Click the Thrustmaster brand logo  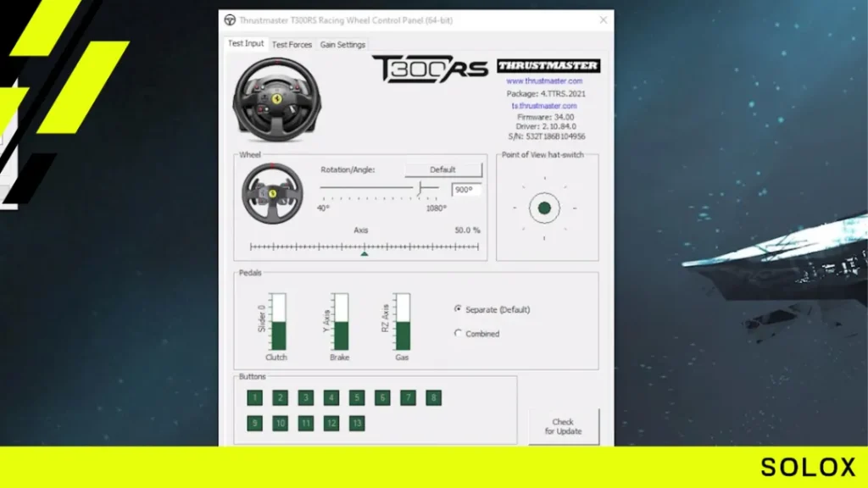click(x=548, y=66)
